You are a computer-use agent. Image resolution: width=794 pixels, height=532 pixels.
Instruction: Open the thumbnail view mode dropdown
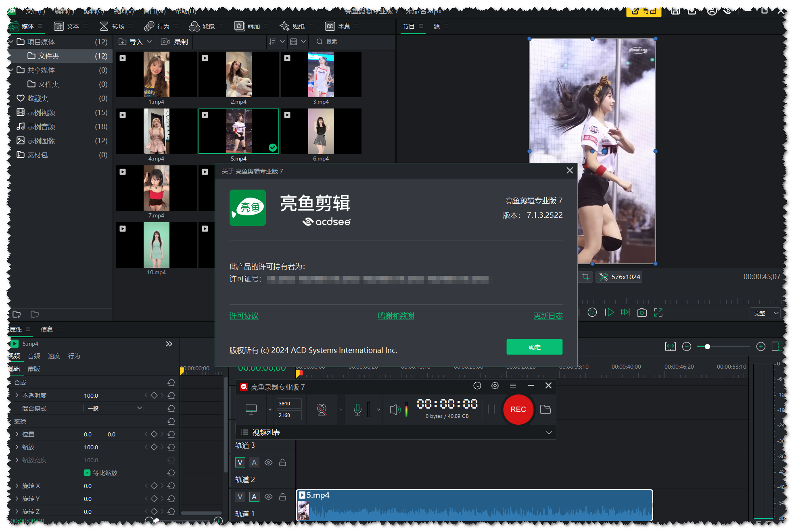(298, 42)
